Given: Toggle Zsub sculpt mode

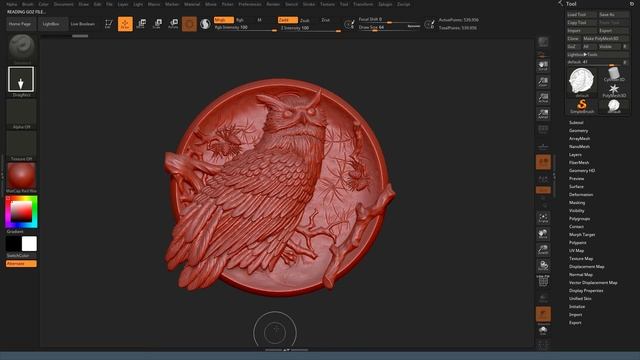Looking at the screenshot, I should 305,20.
